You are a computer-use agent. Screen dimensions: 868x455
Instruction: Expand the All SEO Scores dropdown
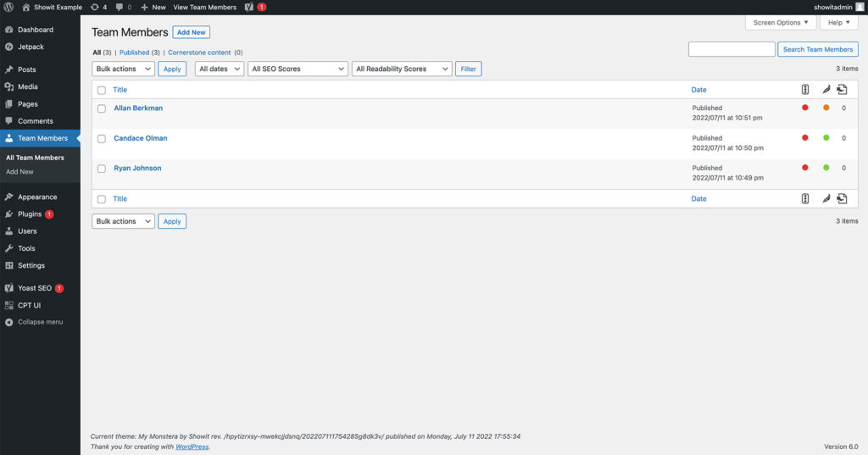click(x=298, y=69)
